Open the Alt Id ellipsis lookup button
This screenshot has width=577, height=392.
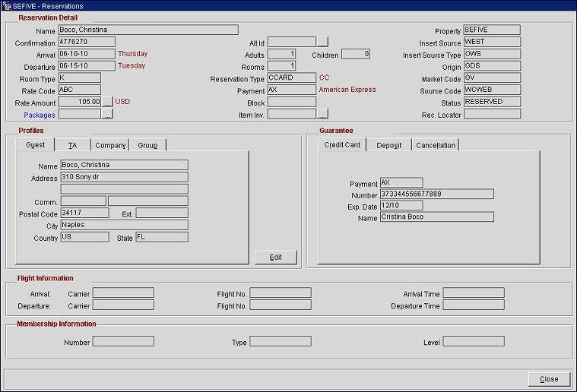click(x=322, y=43)
